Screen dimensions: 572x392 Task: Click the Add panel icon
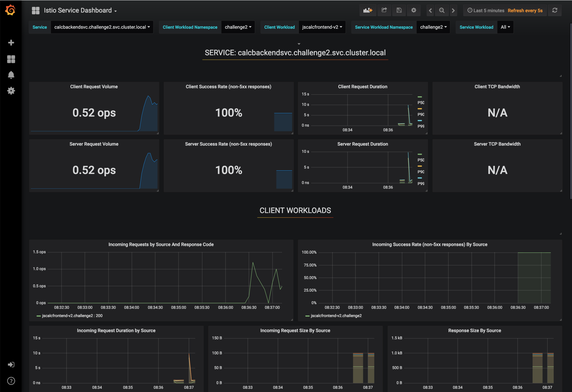tap(368, 10)
